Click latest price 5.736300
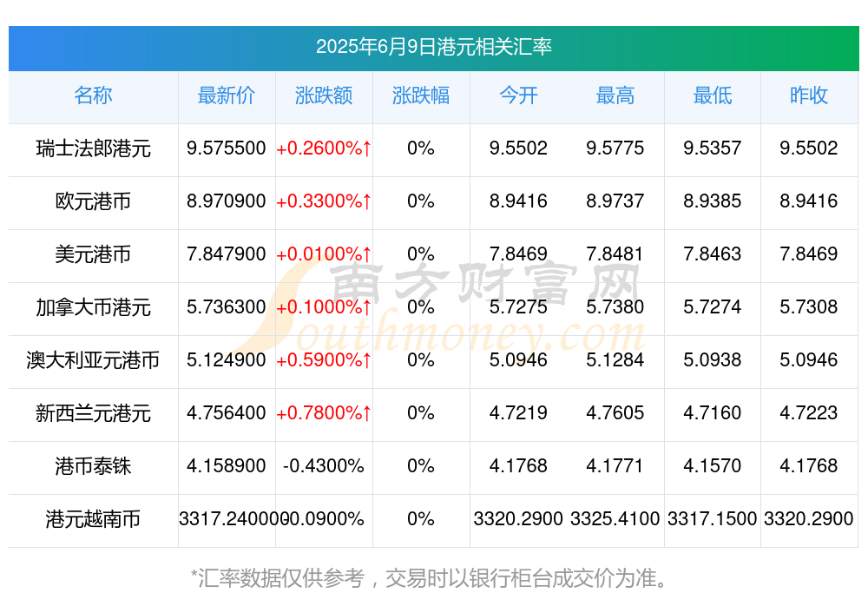 coord(227,306)
